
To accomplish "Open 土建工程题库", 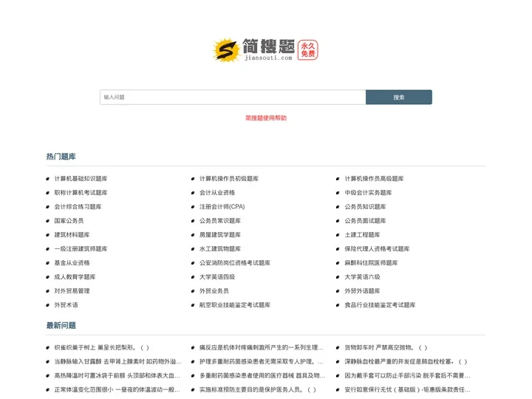I will [x=362, y=234].
